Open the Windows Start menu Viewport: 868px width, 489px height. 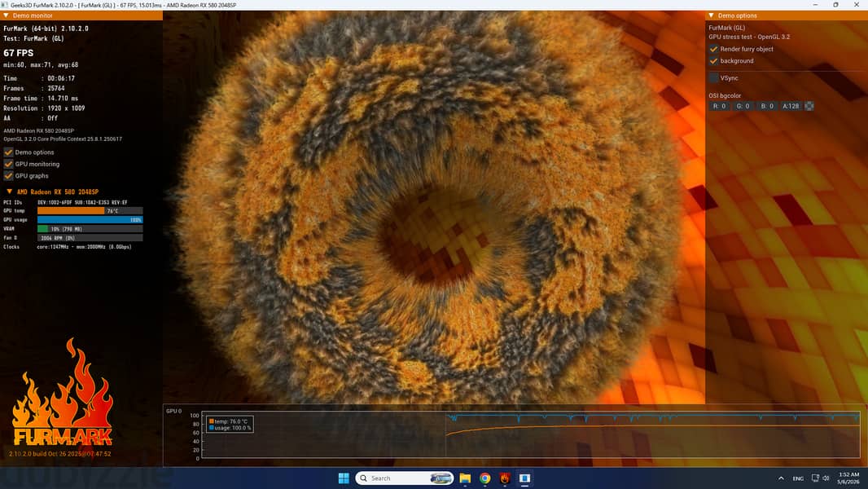point(344,478)
